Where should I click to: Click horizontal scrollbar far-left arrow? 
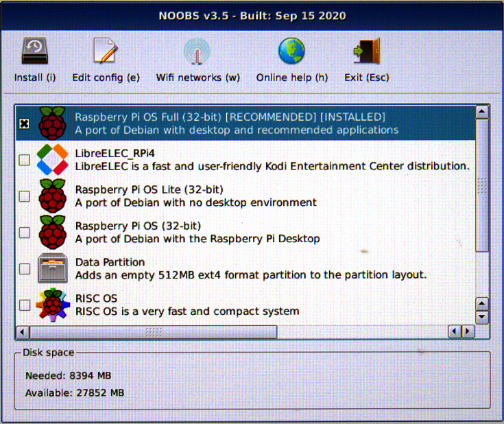[x=22, y=331]
